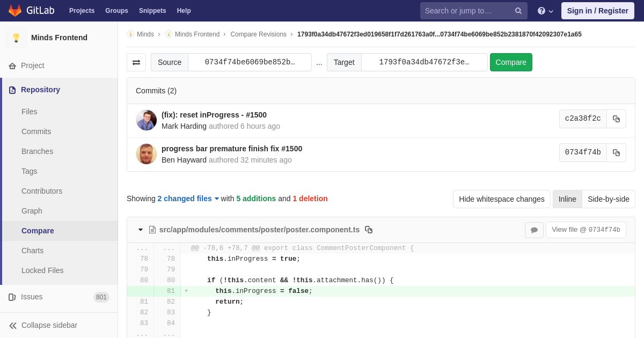Click Ben Hayward's avatar

click(x=147, y=154)
